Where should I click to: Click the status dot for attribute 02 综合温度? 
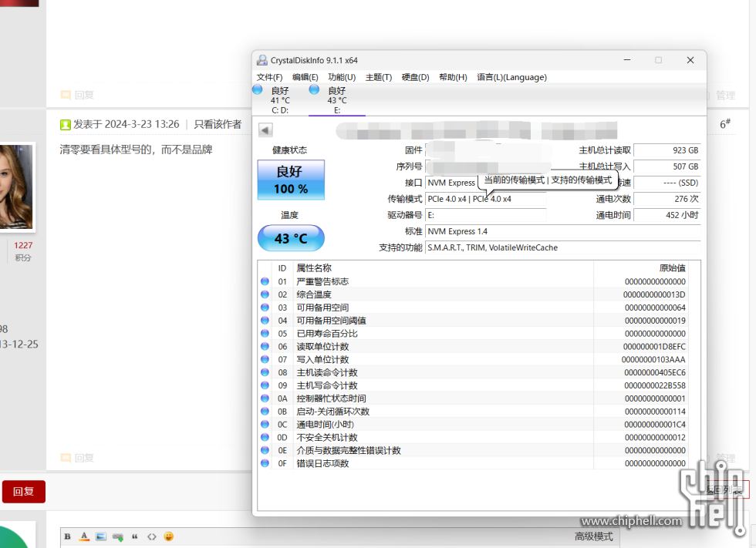[265, 294]
